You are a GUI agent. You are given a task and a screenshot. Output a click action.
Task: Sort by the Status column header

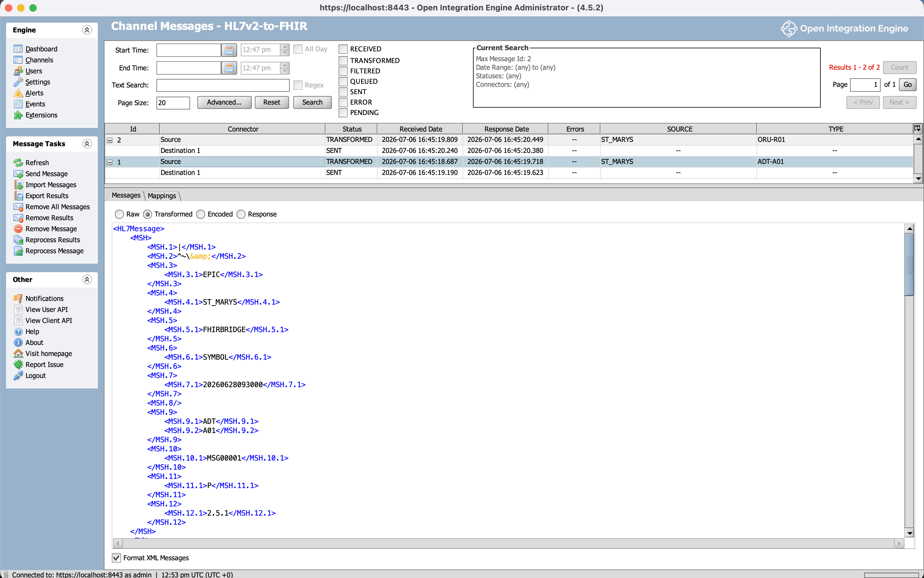point(351,129)
